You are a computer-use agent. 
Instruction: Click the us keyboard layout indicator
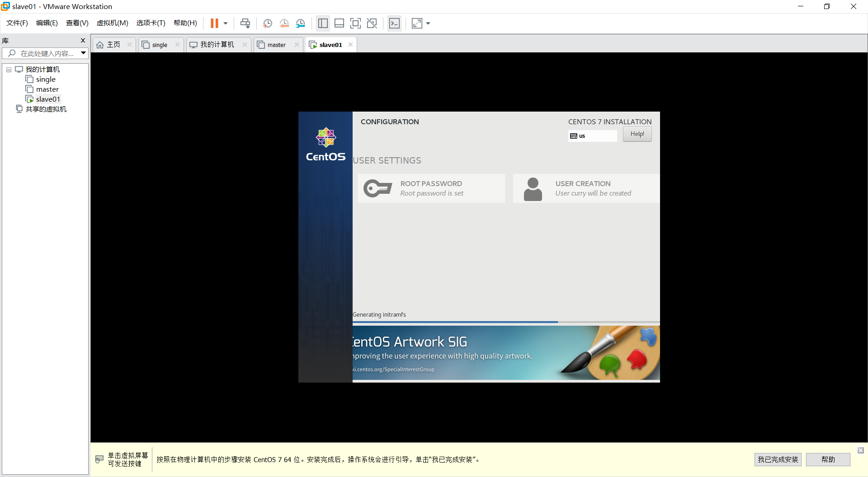pos(592,136)
